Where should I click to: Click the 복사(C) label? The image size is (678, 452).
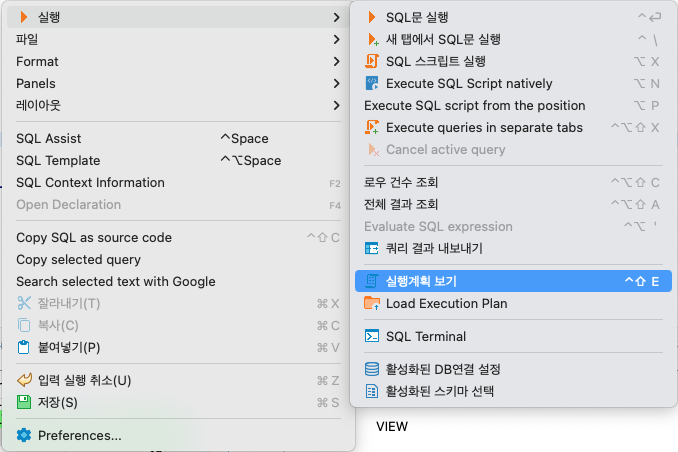tap(58, 325)
